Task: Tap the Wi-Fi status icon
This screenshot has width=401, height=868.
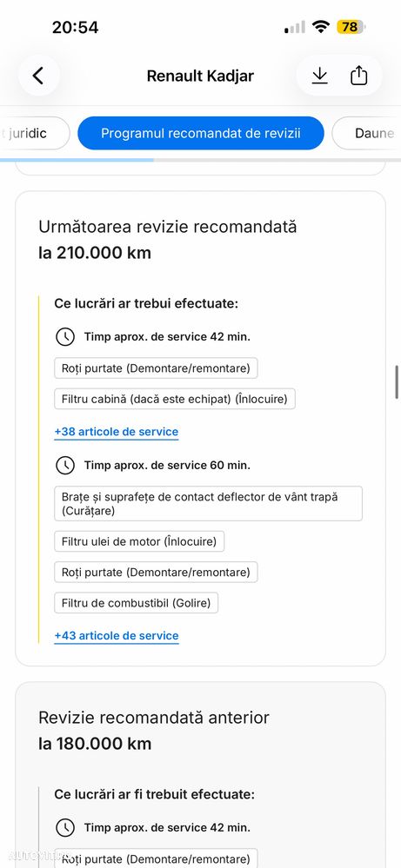Action: pyautogui.click(x=321, y=27)
